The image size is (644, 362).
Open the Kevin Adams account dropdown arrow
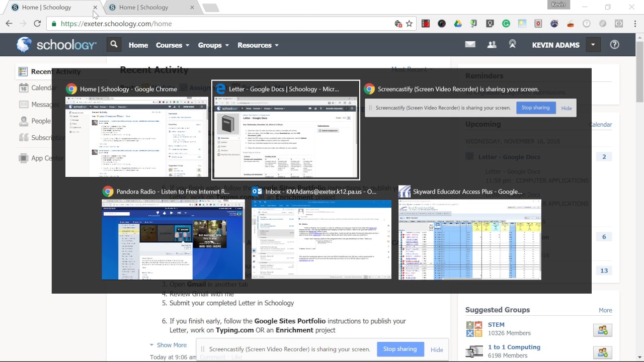(593, 45)
